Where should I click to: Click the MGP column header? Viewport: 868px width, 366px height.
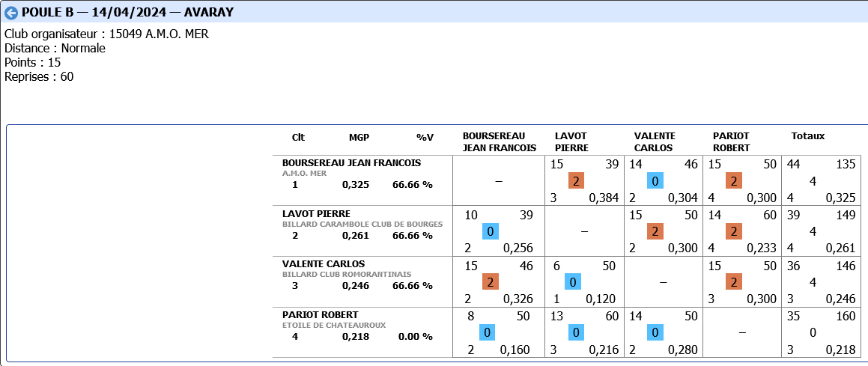(359, 137)
